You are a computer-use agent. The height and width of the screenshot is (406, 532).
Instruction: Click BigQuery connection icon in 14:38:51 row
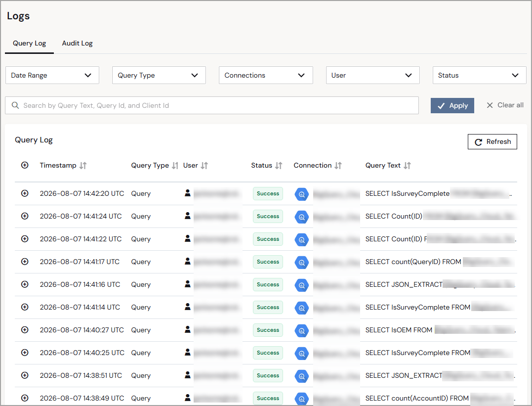302,376
